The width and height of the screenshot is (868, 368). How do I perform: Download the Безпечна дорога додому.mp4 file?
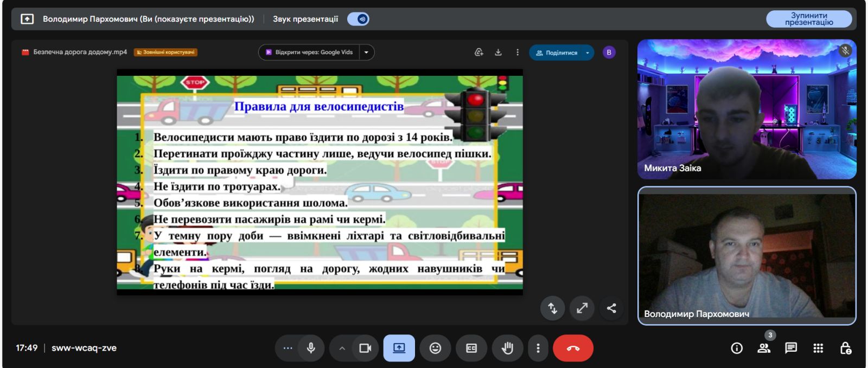tap(498, 53)
